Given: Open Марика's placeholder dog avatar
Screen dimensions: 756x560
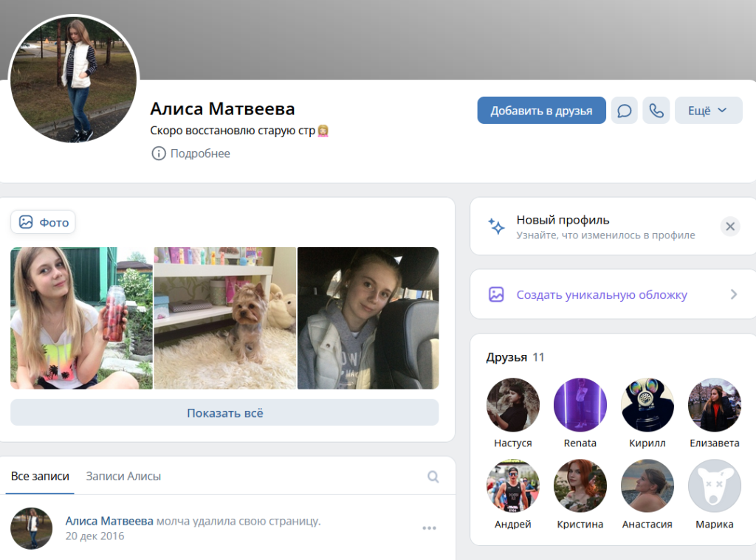Looking at the screenshot, I should 714,485.
